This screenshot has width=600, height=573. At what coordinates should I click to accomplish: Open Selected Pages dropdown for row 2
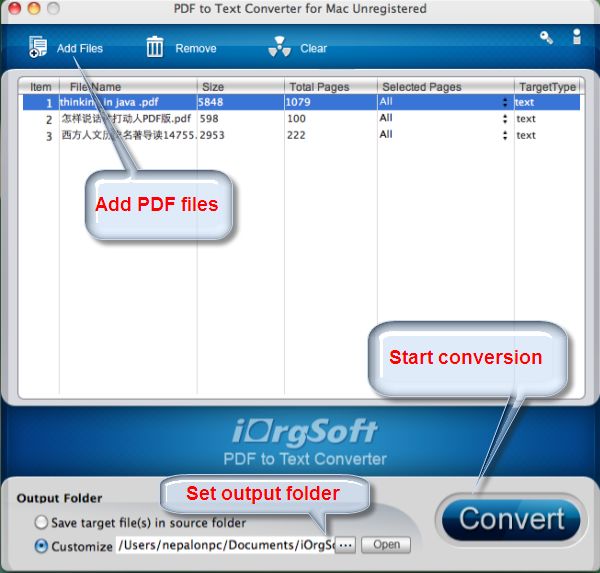(x=505, y=119)
